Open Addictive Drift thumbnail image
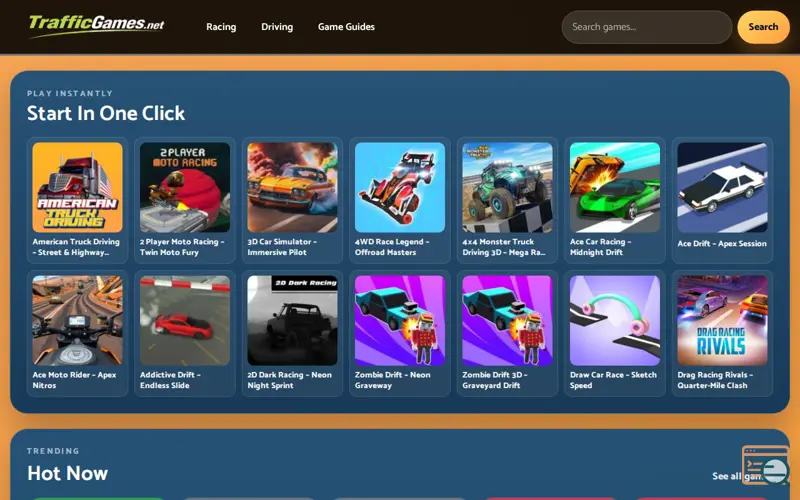The width and height of the screenshot is (800, 500). (185, 320)
